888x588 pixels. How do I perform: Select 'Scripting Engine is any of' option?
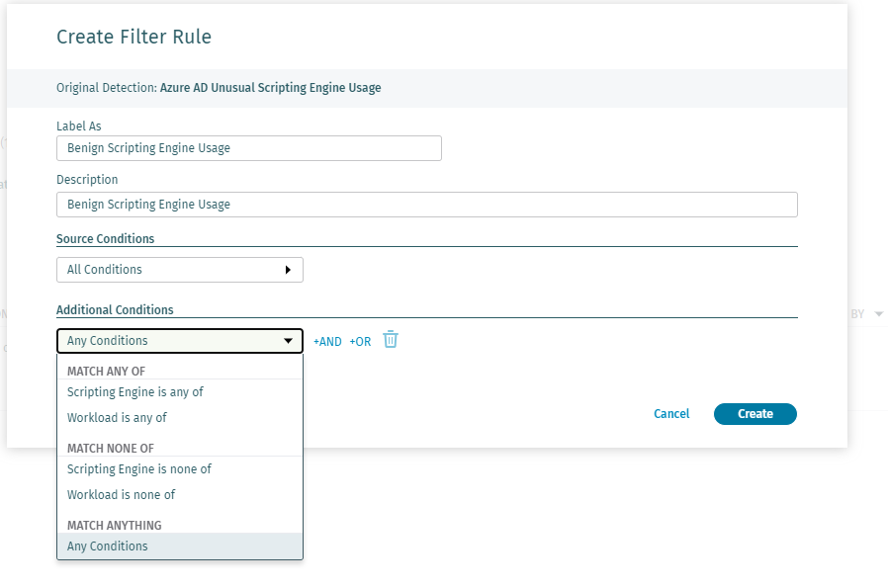(x=180, y=392)
